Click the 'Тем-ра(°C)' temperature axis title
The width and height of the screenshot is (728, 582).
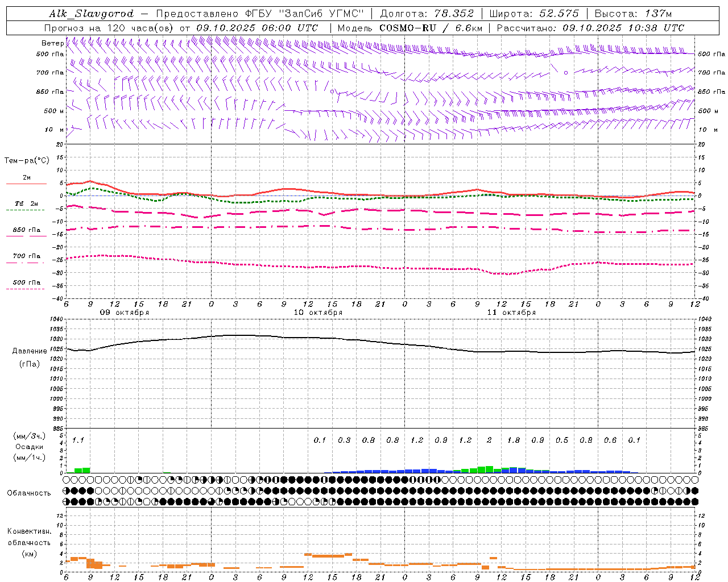[x=27, y=161]
